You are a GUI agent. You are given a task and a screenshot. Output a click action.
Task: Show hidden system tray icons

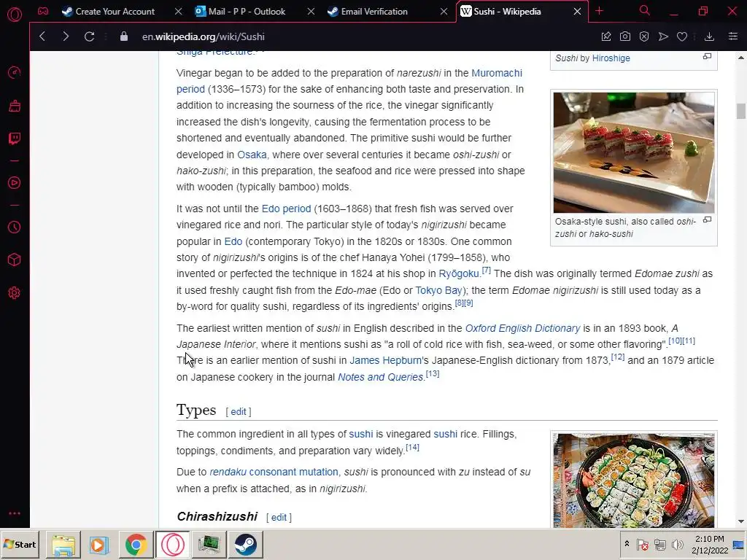[627, 544]
